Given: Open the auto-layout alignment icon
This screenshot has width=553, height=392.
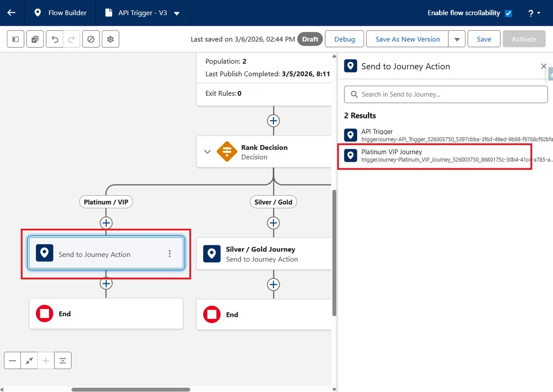Looking at the screenshot, I should pyautogui.click(x=63, y=361).
